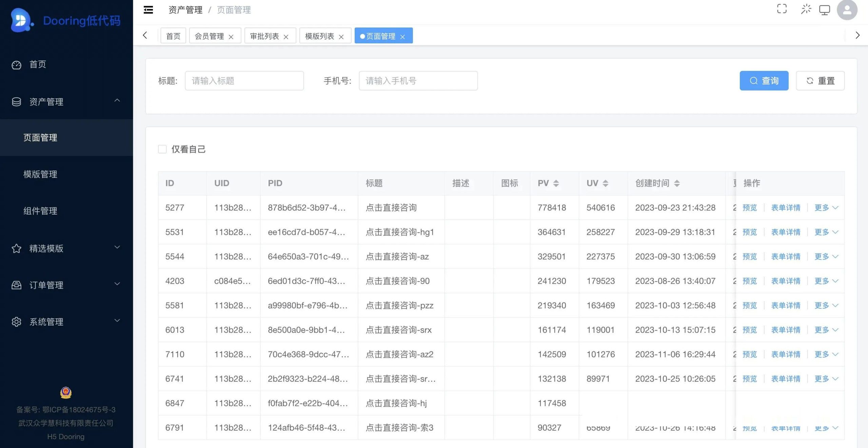Sort table by PV column

pyautogui.click(x=555, y=183)
